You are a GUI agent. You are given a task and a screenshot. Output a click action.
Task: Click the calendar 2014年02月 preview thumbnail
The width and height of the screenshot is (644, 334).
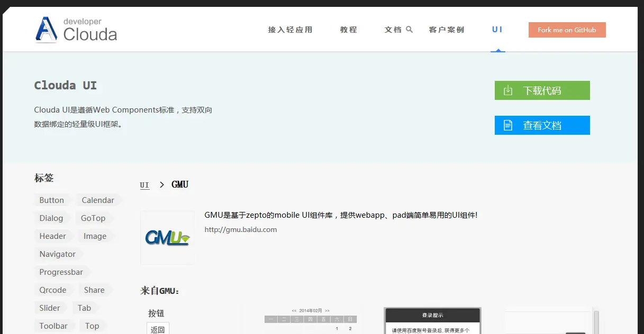311,319
